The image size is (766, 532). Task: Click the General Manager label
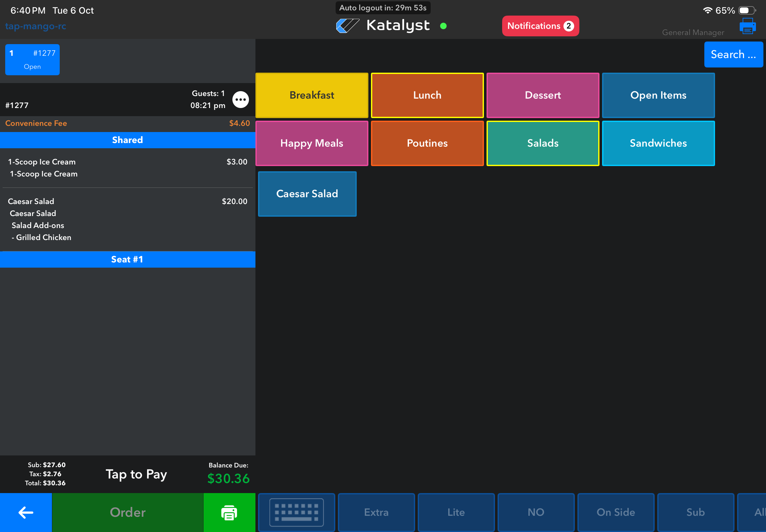coord(693,32)
